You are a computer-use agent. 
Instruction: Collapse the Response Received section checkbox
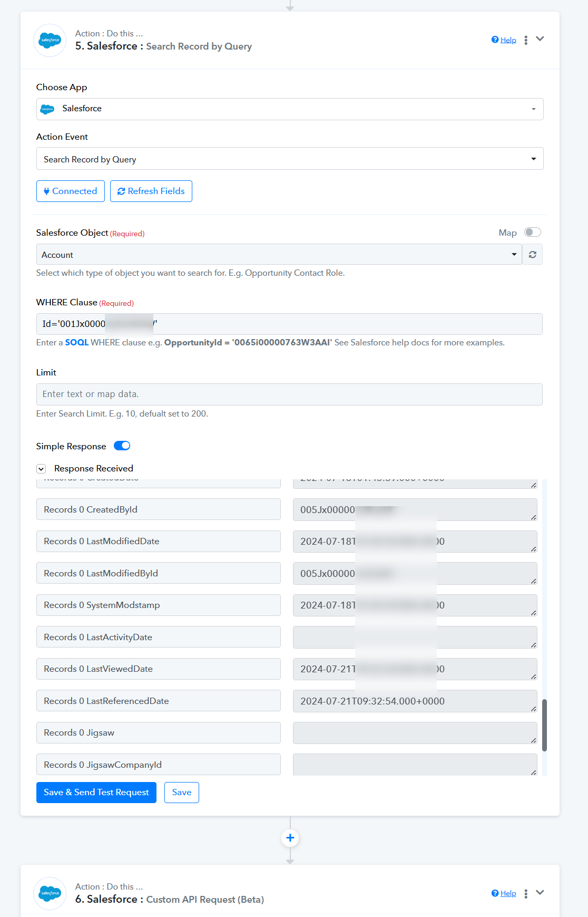[x=41, y=469]
